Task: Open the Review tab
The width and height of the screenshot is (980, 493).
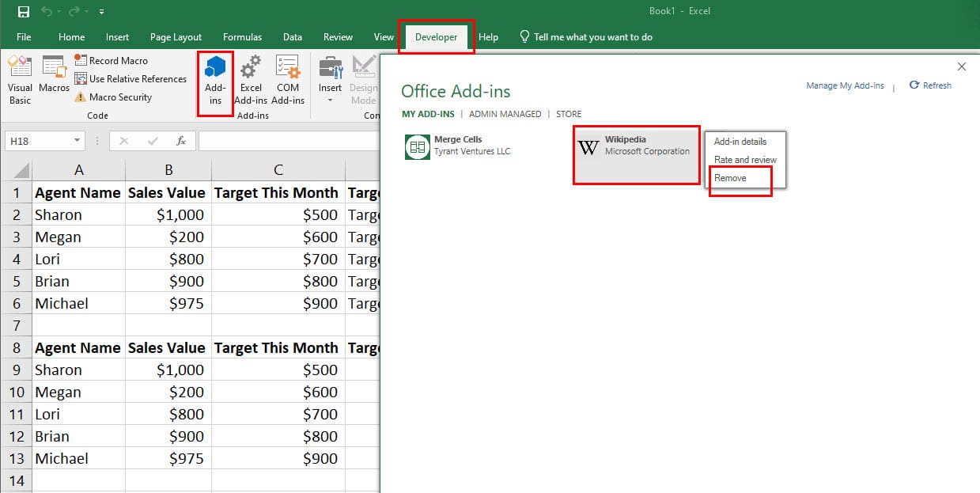Action: pos(338,37)
